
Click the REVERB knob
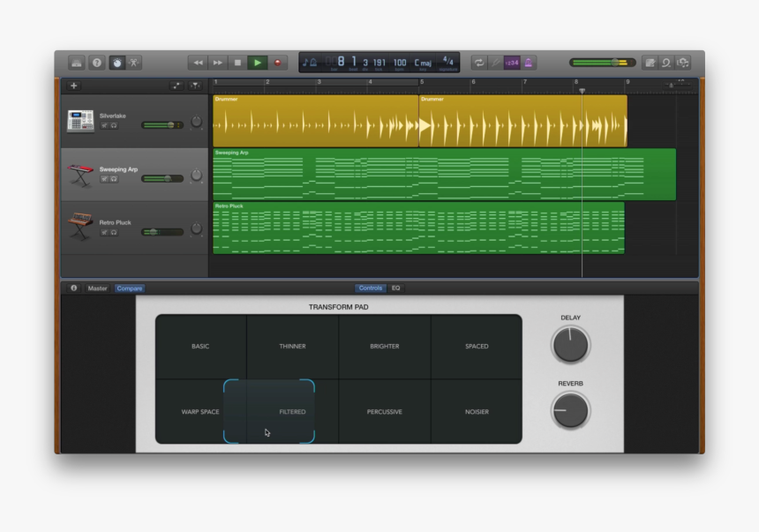pos(571,410)
